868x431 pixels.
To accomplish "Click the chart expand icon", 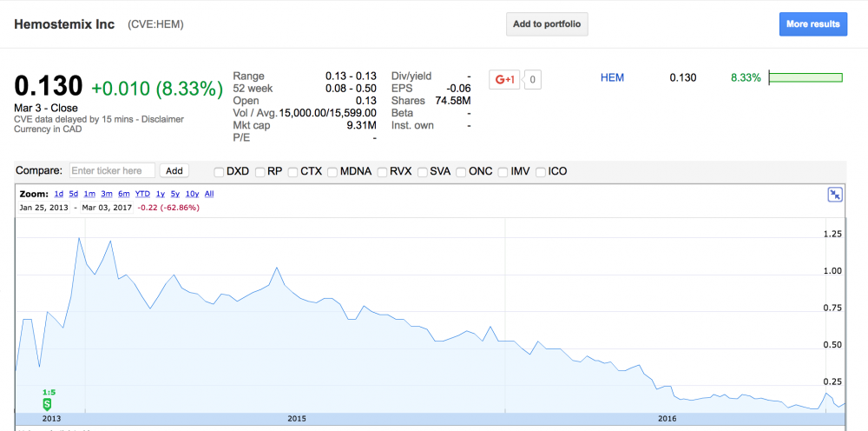I will (x=835, y=195).
